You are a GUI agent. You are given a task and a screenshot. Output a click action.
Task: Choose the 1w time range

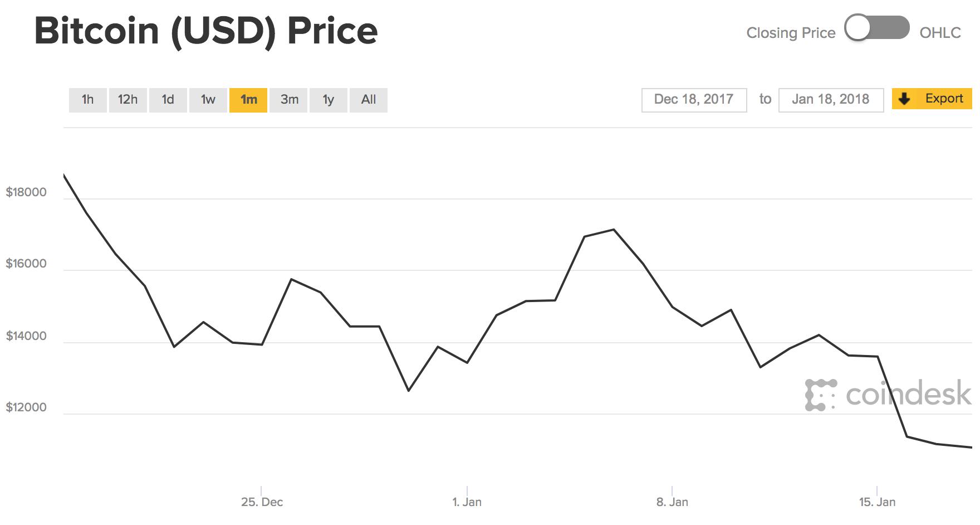208,100
